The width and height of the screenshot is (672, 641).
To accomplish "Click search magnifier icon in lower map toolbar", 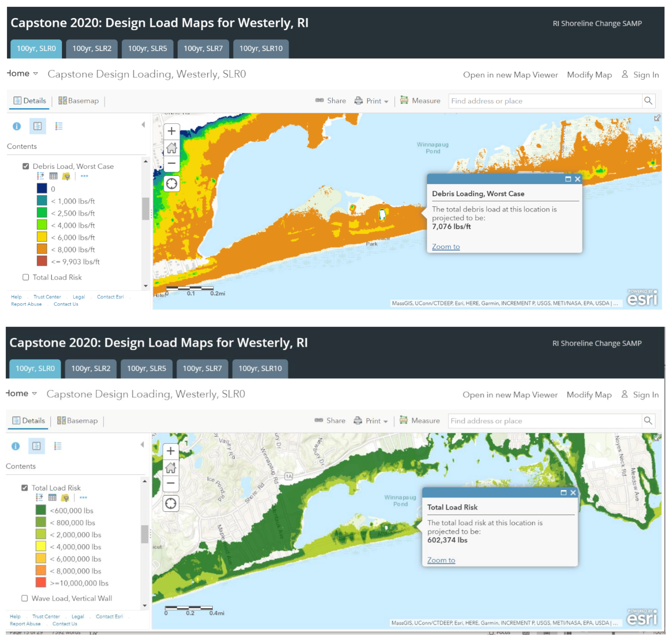I will point(648,421).
